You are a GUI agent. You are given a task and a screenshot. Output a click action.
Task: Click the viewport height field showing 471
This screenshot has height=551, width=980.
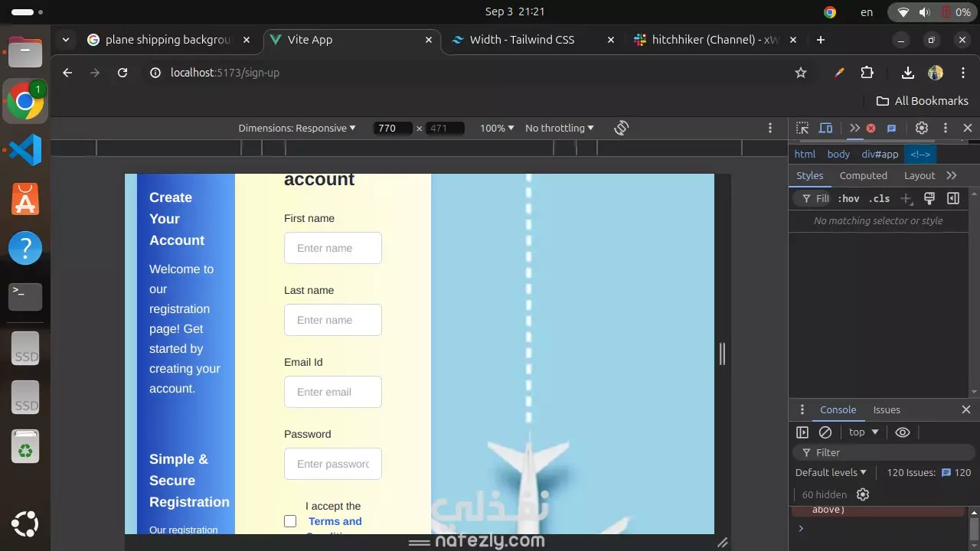(x=445, y=128)
